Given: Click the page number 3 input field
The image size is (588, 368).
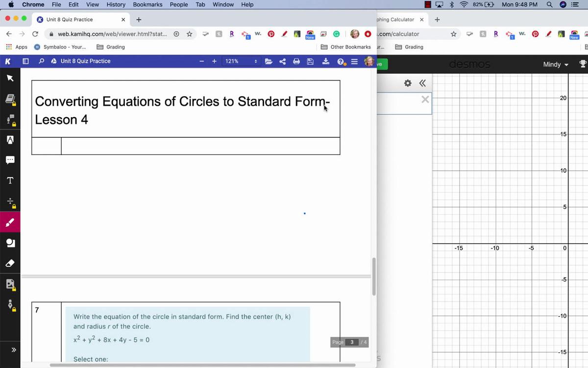Looking at the screenshot, I should click(x=352, y=342).
